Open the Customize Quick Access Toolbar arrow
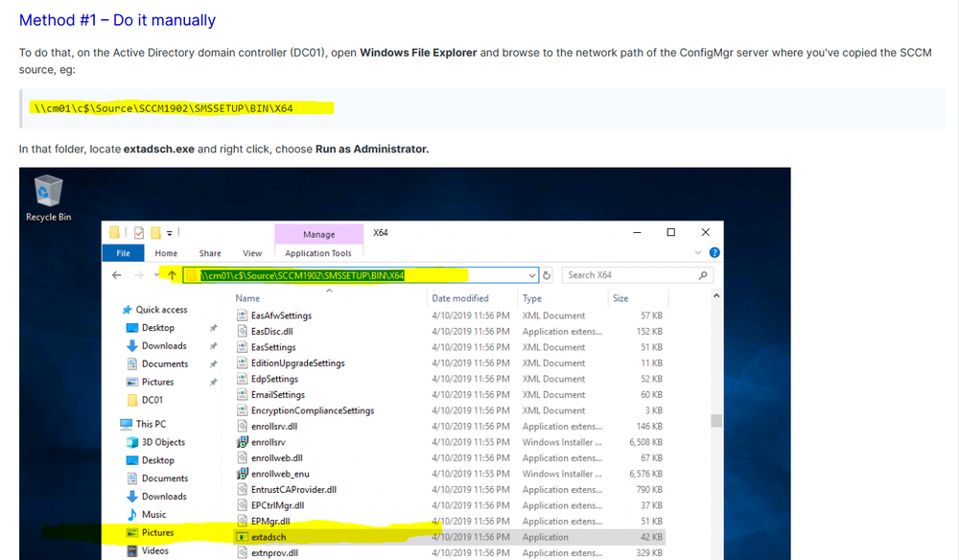The height and width of the screenshot is (560, 959). coord(170,233)
